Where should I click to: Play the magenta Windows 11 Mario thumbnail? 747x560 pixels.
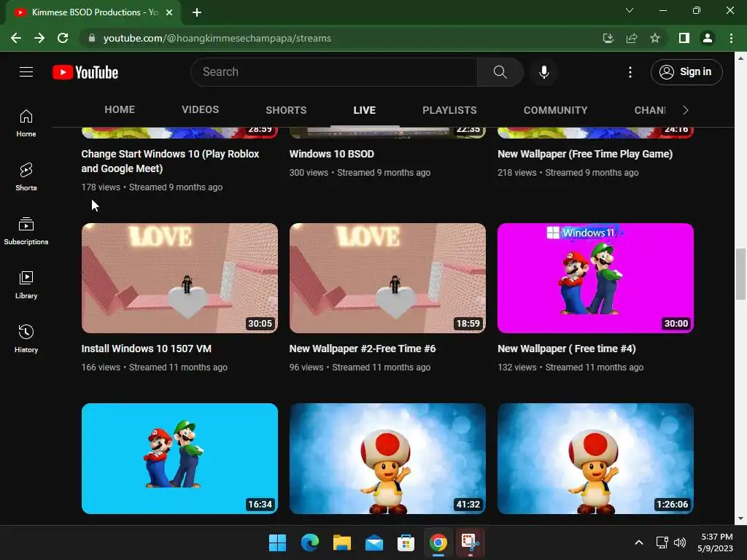[595, 278]
